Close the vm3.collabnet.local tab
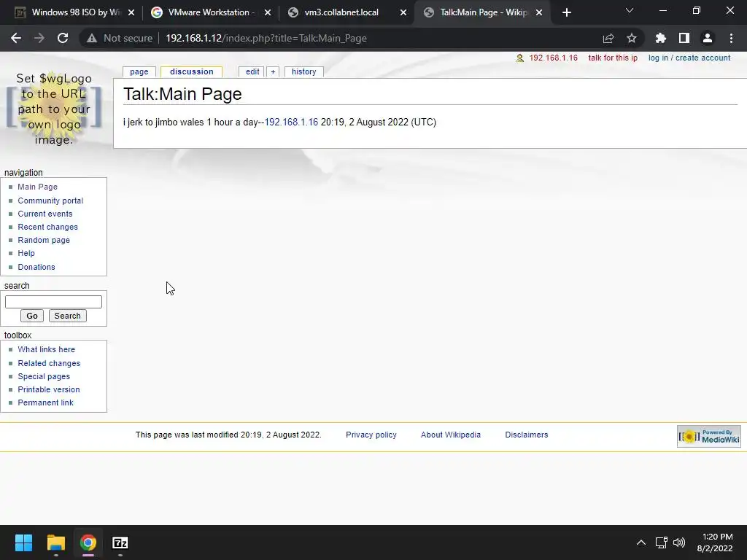The height and width of the screenshot is (560, 747). [403, 12]
